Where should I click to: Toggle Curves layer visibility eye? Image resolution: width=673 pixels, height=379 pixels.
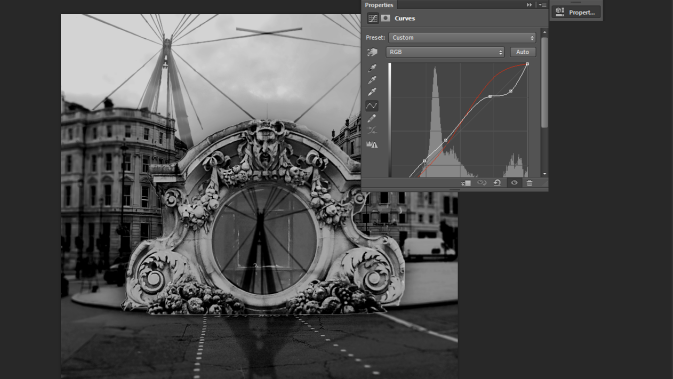pyautogui.click(x=514, y=183)
